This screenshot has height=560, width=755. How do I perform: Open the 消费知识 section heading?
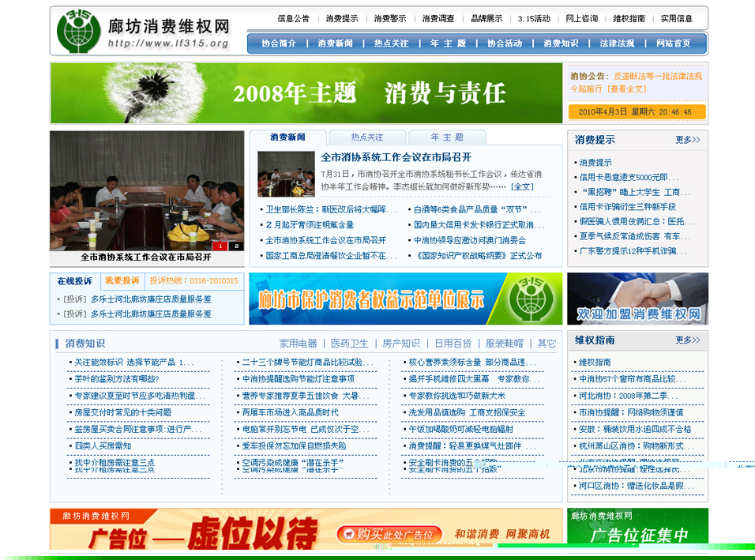click(x=85, y=344)
